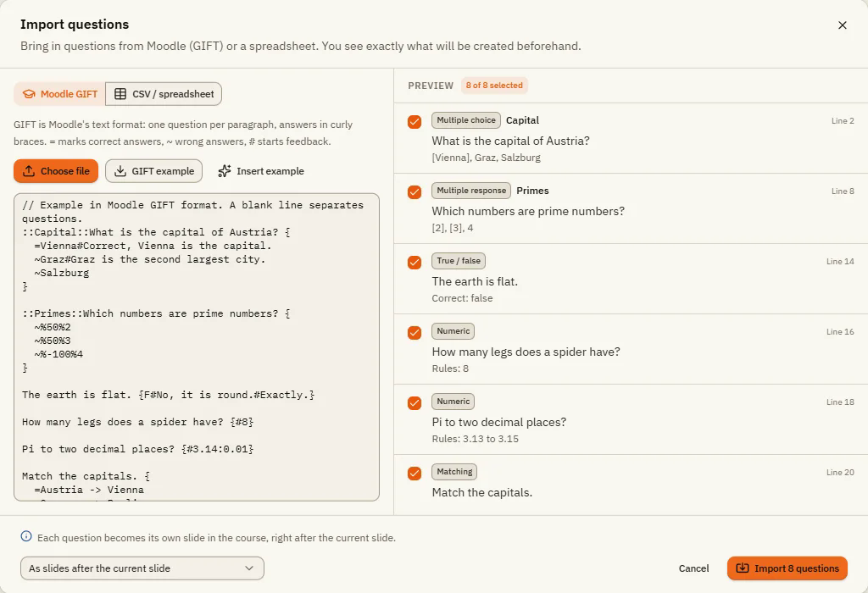Click the sparkle icon beside Insert example

[x=224, y=171]
